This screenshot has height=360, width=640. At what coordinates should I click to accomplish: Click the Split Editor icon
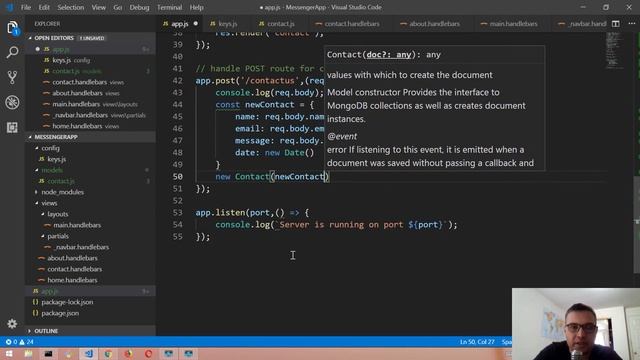(x=616, y=24)
